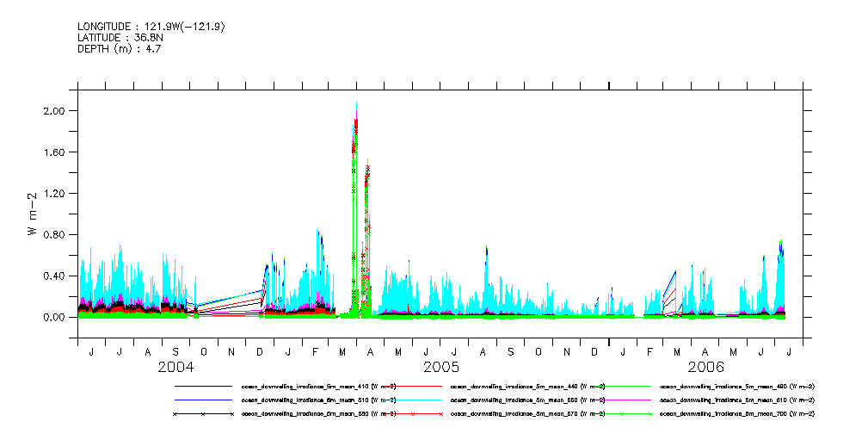
Task: Click the 0.80 y-axis tick label
Action: click(x=54, y=235)
